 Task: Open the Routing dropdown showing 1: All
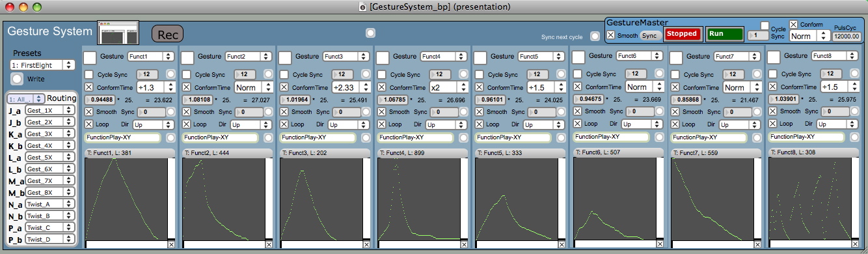point(26,98)
